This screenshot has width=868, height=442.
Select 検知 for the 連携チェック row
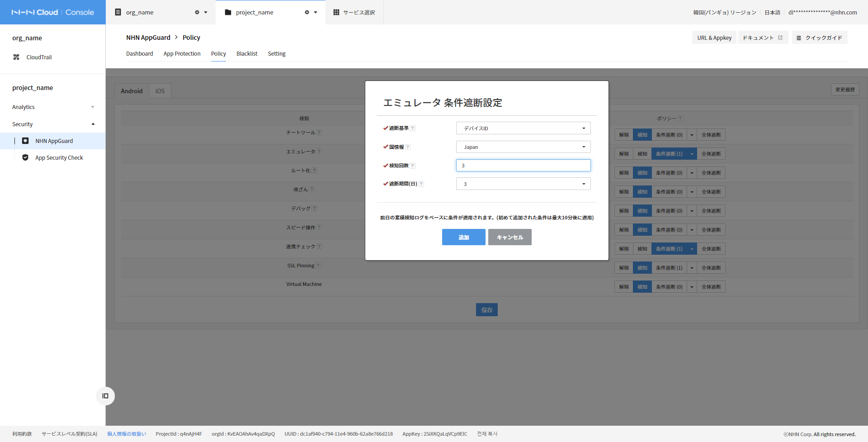click(x=642, y=249)
